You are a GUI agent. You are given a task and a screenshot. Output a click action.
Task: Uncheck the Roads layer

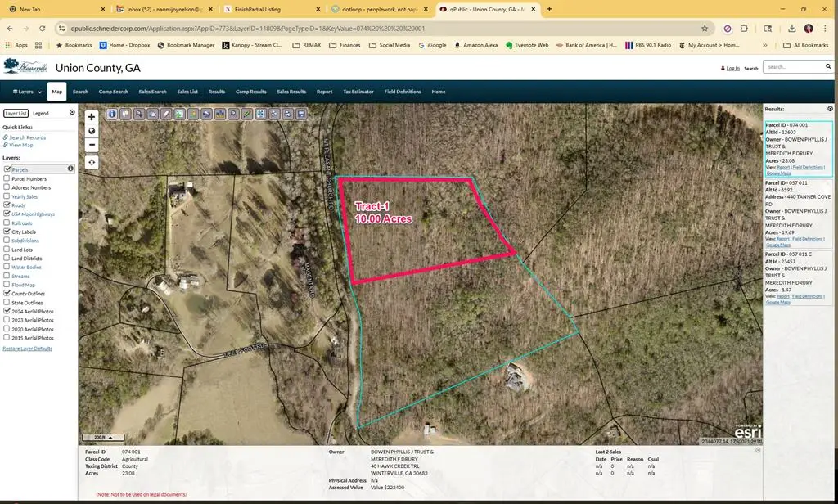tap(6, 205)
